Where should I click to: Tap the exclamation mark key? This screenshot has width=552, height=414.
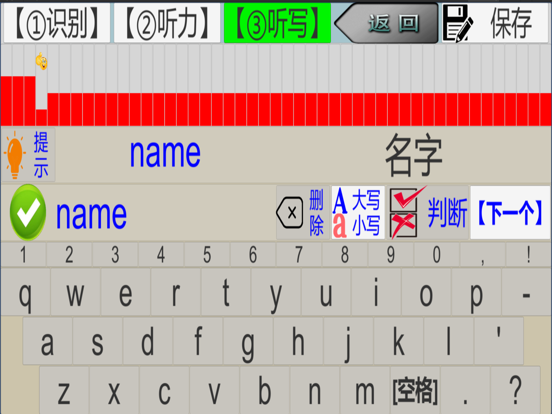click(x=528, y=255)
